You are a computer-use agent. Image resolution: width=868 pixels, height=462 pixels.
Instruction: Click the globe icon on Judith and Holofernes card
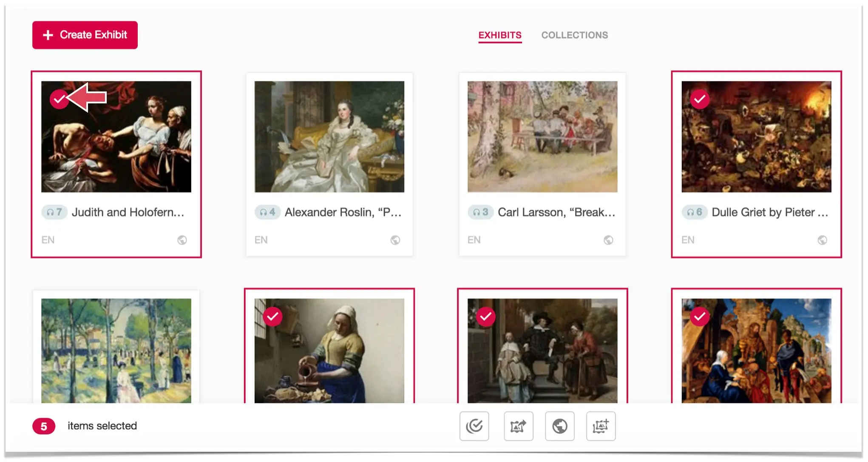point(182,240)
